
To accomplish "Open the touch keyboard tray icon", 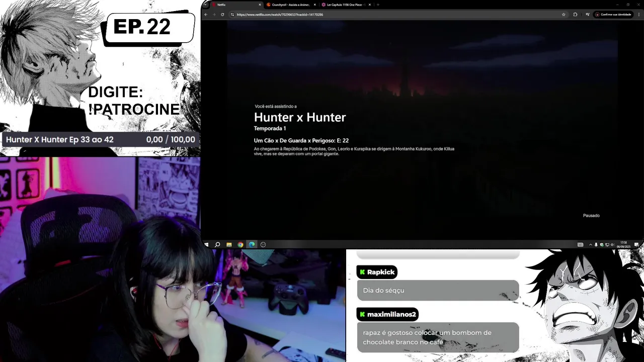I will pos(580,244).
